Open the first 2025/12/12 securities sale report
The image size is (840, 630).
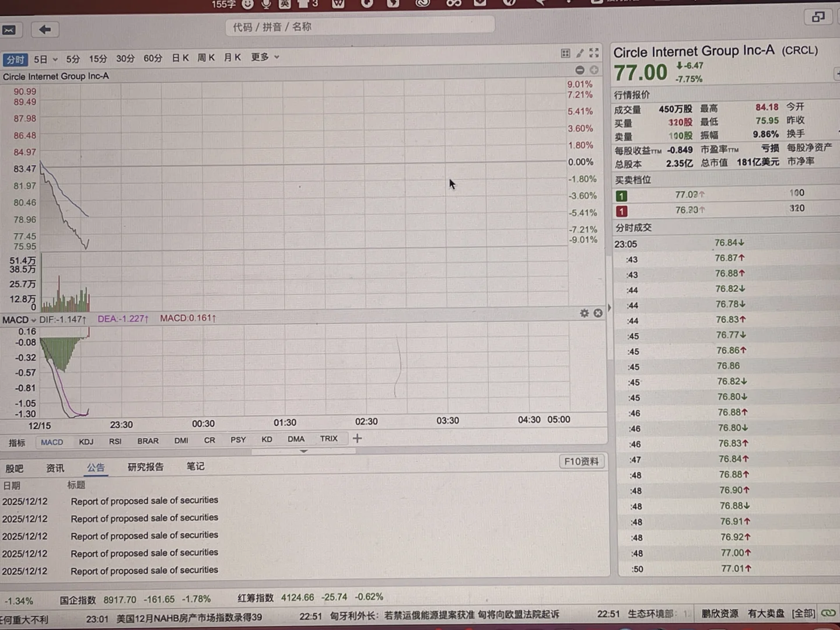click(145, 501)
